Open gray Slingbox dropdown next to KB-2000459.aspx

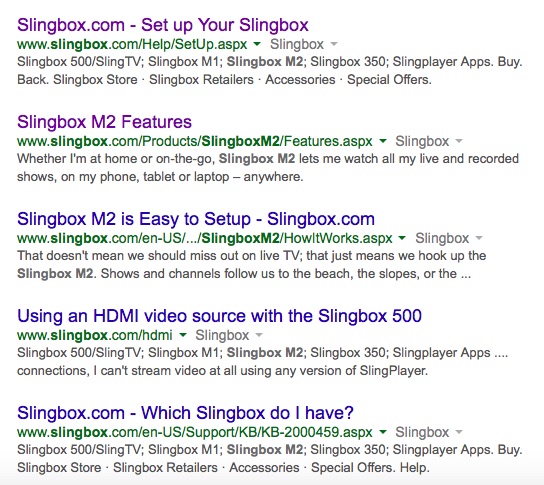coord(429,432)
